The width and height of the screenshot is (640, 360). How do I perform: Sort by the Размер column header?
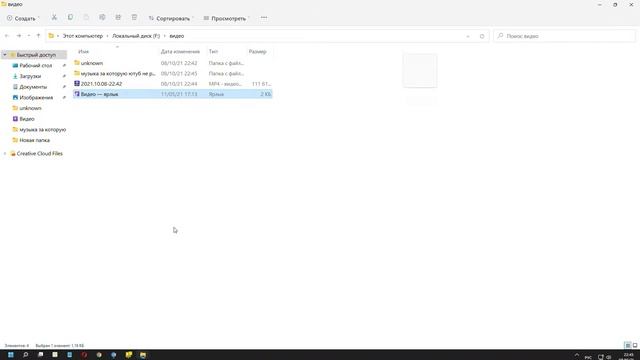[x=258, y=51]
